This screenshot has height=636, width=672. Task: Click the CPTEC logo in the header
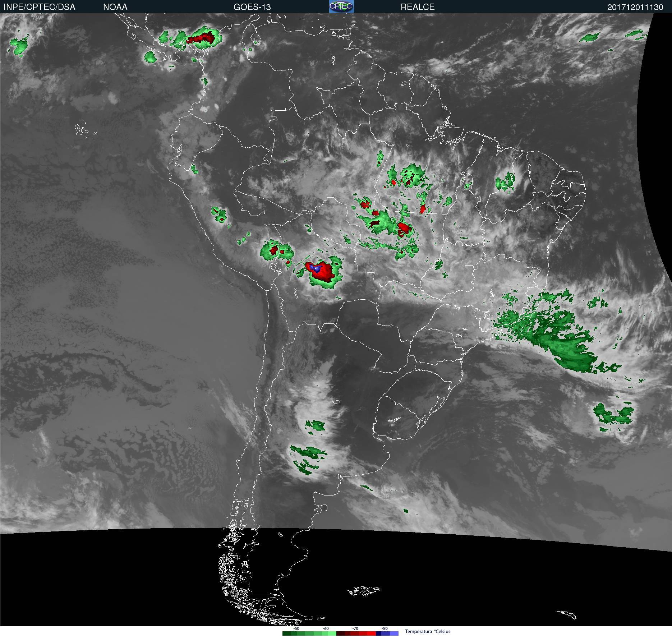(x=341, y=6)
